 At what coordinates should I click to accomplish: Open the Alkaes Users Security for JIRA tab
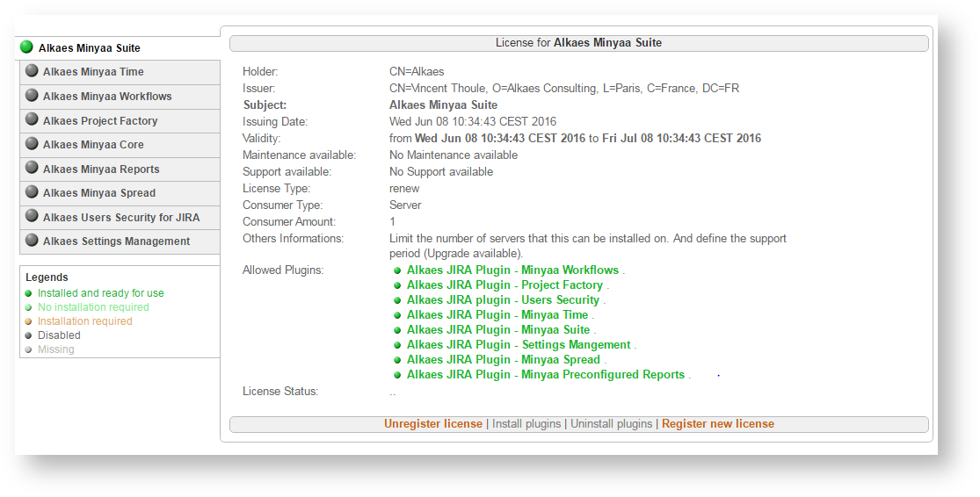click(120, 217)
